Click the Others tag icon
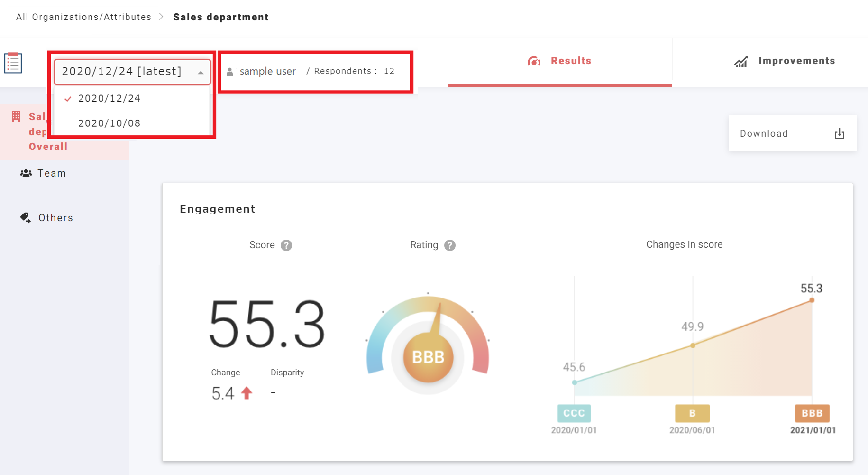Viewport: 868px width, 475px height. (26, 218)
